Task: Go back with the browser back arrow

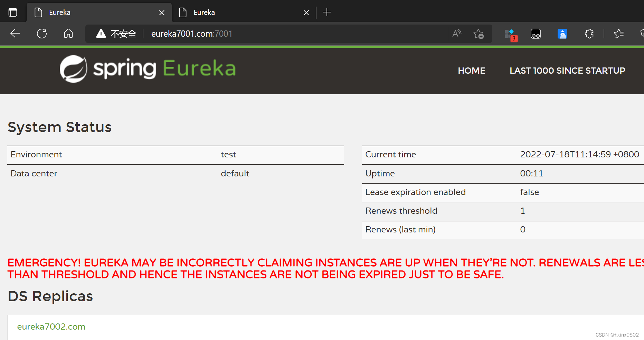Action: (x=15, y=34)
